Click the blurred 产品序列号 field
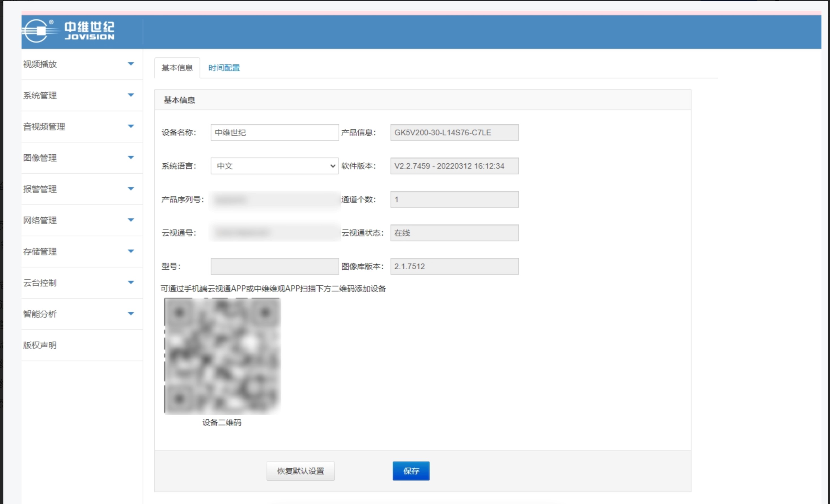The image size is (830, 504). 274,200
